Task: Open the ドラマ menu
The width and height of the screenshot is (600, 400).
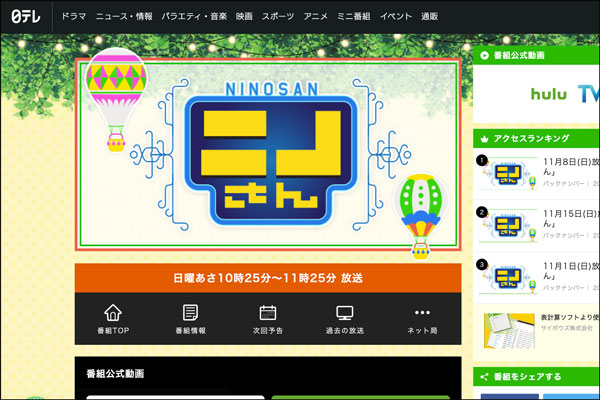Action: (x=73, y=17)
